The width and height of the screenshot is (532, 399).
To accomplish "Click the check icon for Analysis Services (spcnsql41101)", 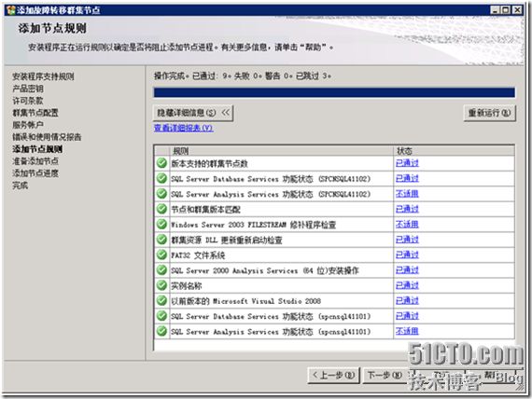I will point(161,331).
